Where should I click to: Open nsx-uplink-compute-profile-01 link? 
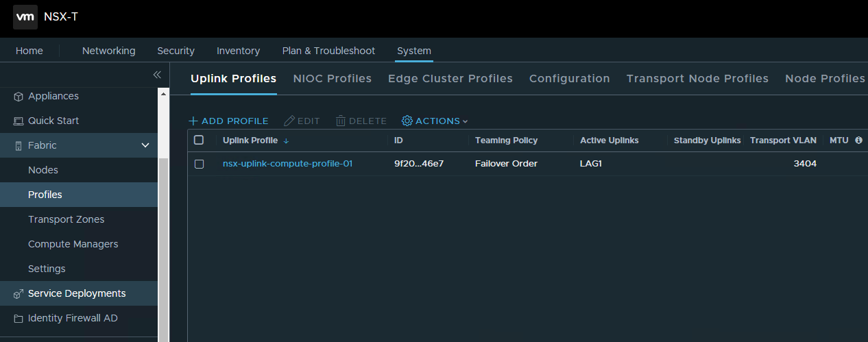(x=288, y=164)
